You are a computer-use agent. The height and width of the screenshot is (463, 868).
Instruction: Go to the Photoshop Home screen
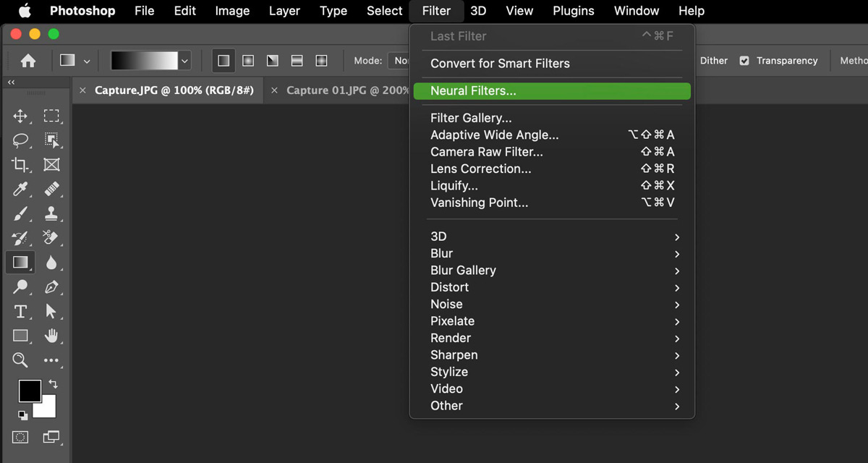[x=28, y=61]
